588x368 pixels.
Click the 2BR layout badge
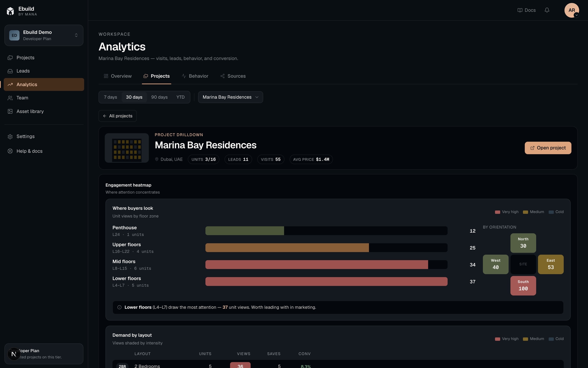[x=122, y=365]
